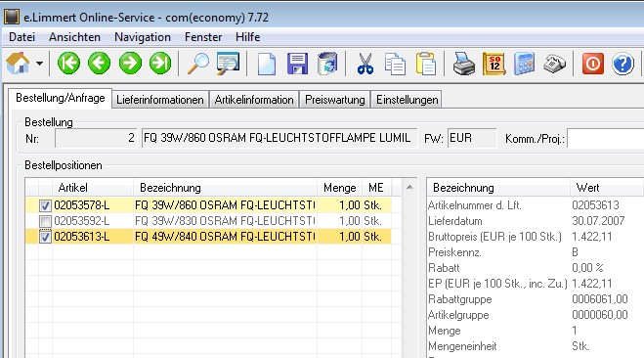Save using the floppy disk icon
The image size is (644, 358).
tap(297, 64)
